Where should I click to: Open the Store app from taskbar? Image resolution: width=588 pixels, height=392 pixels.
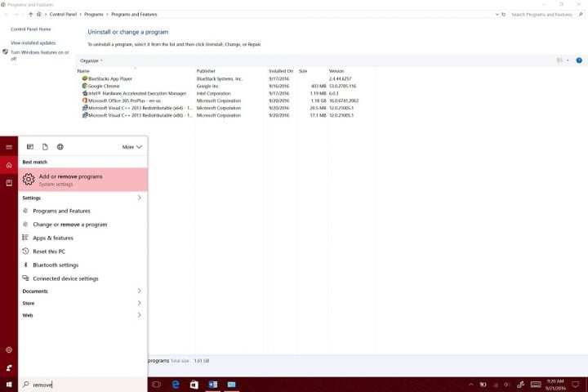(x=194, y=385)
